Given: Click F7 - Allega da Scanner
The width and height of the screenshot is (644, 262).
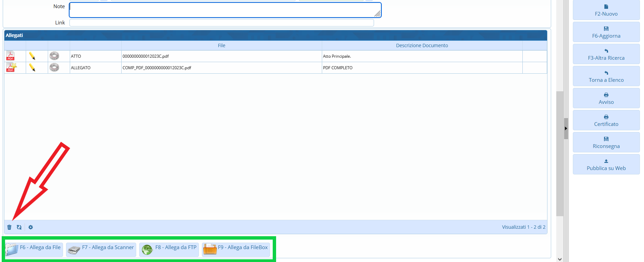Looking at the screenshot, I should click(x=101, y=249).
